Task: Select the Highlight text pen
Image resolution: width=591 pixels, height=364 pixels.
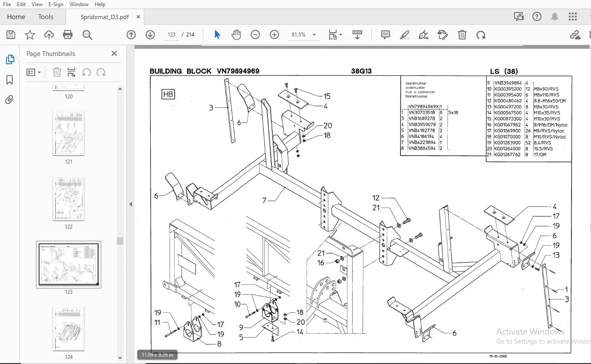Action: [405, 35]
